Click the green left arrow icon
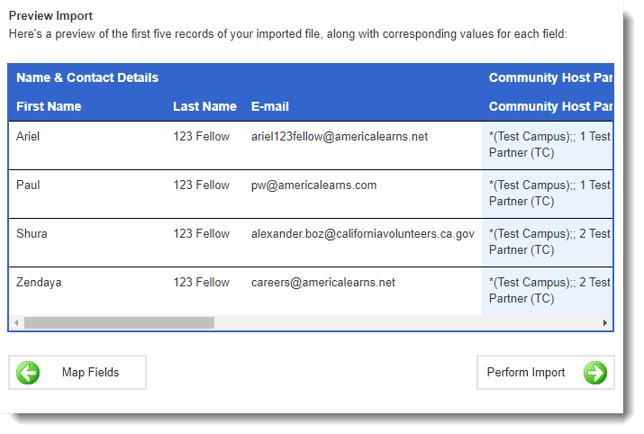Screen dimensions: 644x434 click(28, 373)
